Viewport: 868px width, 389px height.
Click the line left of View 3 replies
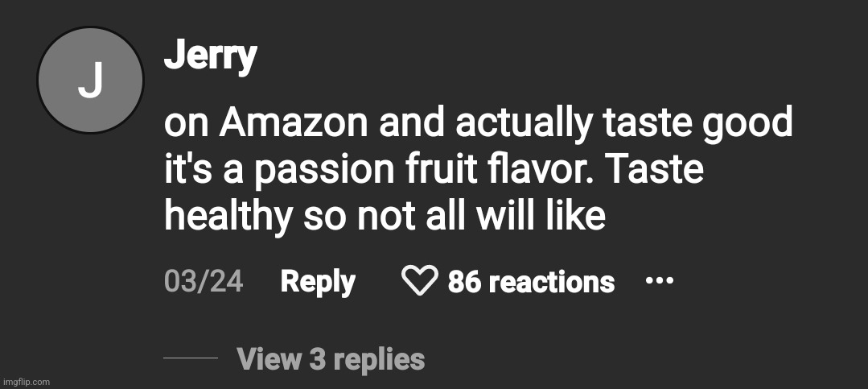191,358
